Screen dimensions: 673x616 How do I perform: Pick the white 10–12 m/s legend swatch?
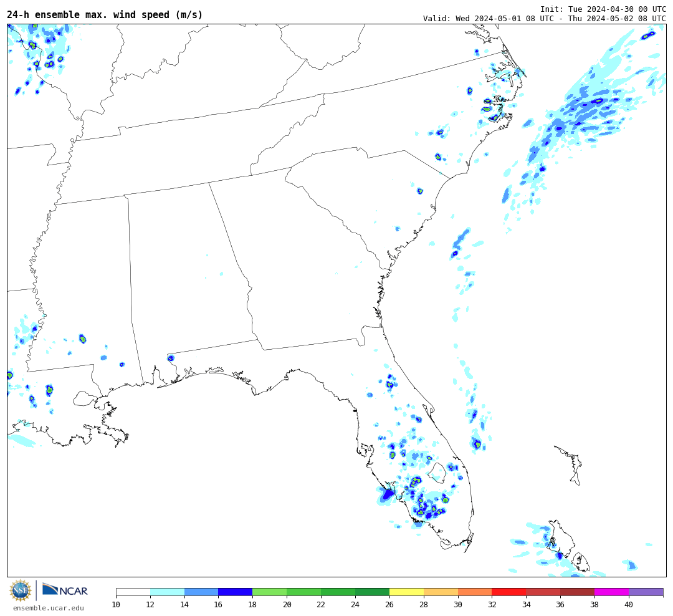click(133, 592)
